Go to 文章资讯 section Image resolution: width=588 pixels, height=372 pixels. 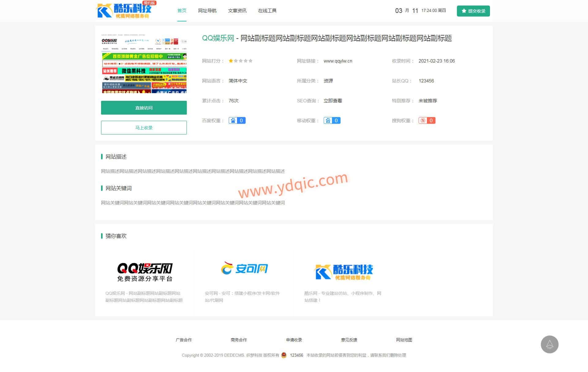pyautogui.click(x=237, y=11)
